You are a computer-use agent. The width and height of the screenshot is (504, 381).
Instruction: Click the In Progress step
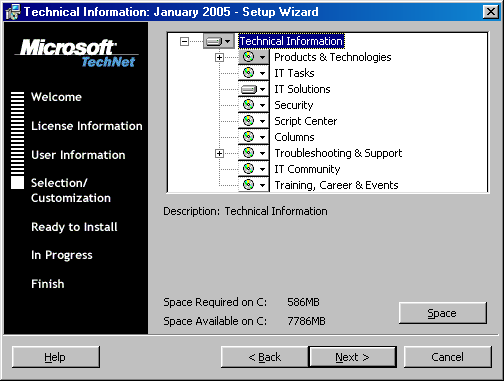(62, 255)
